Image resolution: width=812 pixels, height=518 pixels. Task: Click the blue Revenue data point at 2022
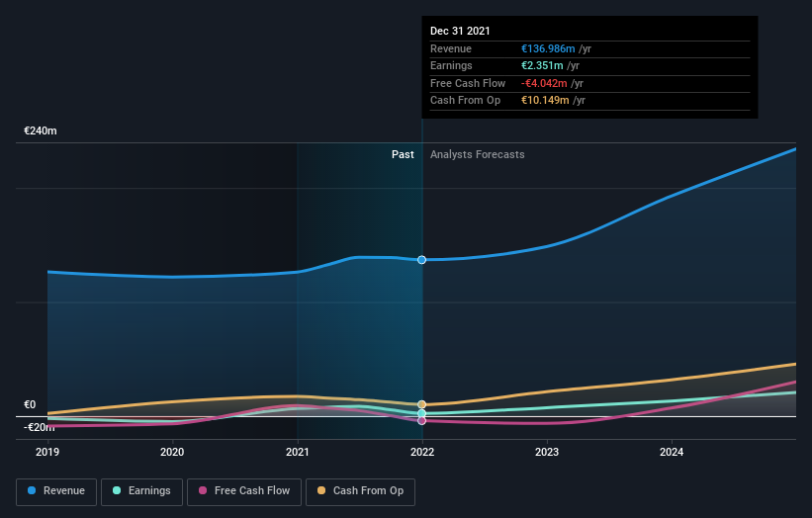coord(422,260)
